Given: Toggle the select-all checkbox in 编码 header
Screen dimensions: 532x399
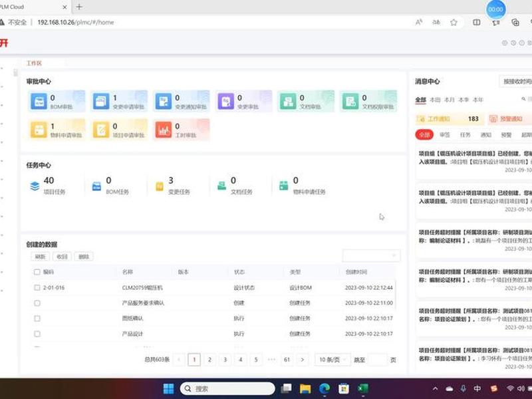Looking at the screenshot, I should click(37, 272).
